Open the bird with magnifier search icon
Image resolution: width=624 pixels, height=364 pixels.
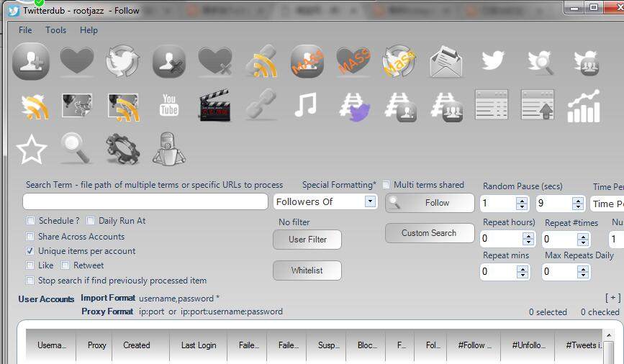click(x=540, y=62)
